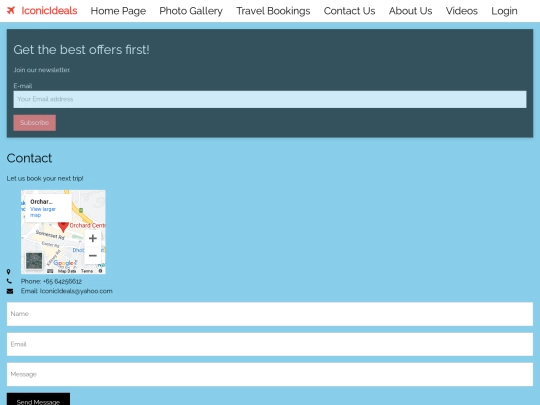Open the IconicIdeals brand link

click(49, 11)
